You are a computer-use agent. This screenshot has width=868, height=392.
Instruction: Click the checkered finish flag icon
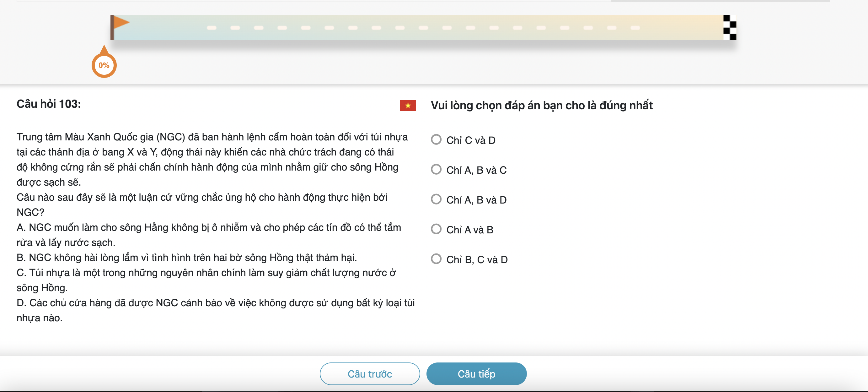[730, 28]
